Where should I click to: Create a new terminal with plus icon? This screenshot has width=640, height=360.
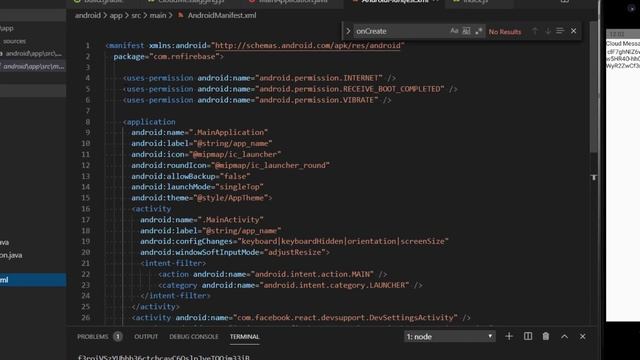509,336
